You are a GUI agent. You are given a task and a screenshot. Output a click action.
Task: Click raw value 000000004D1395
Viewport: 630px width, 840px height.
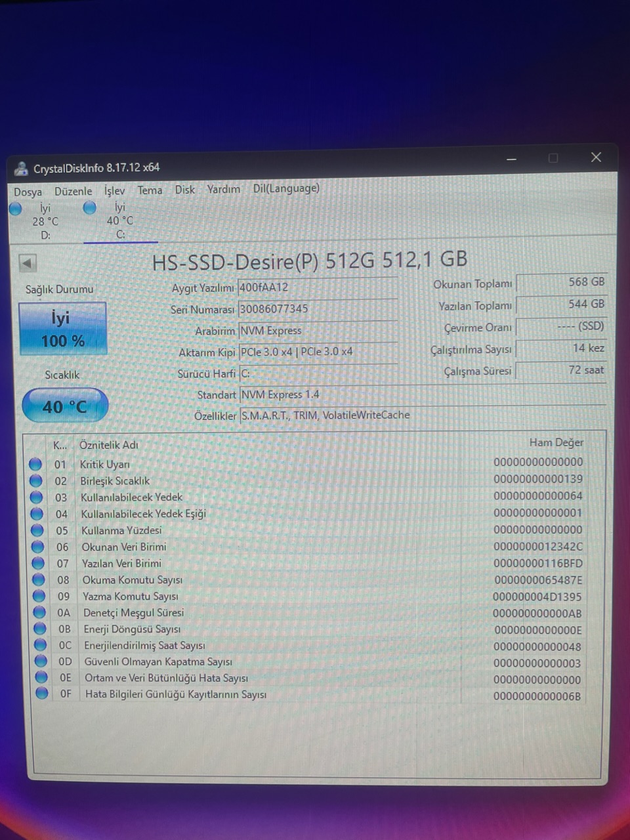(537, 597)
